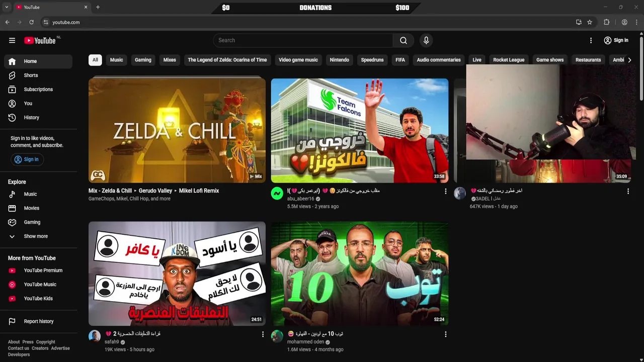The image size is (644, 362).
Task: Click safah9 channel avatar
Action: coord(95,336)
